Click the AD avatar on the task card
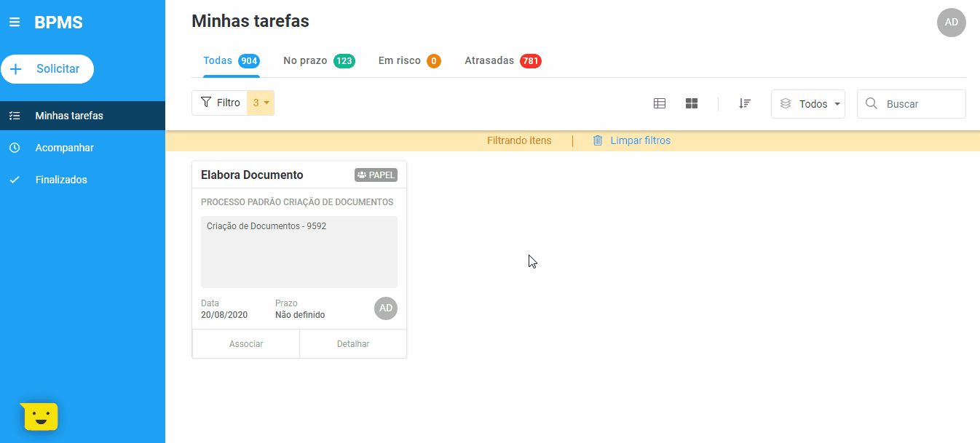The height and width of the screenshot is (443, 980). coord(386,308)
